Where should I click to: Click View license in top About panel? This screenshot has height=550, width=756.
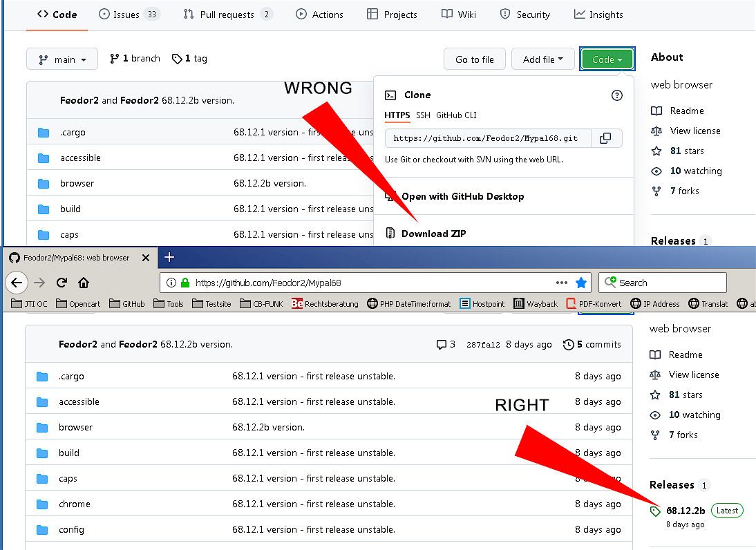(x=686, y=131)
